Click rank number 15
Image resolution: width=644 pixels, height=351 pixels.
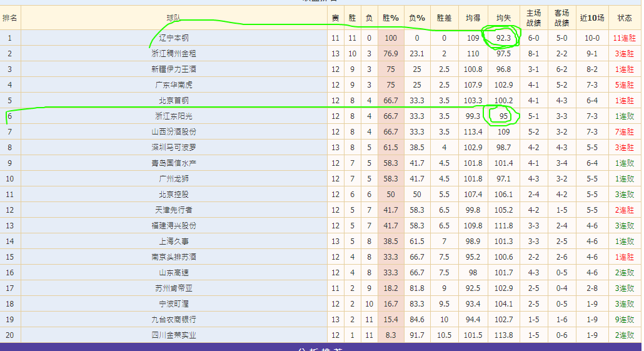[10, 257]
